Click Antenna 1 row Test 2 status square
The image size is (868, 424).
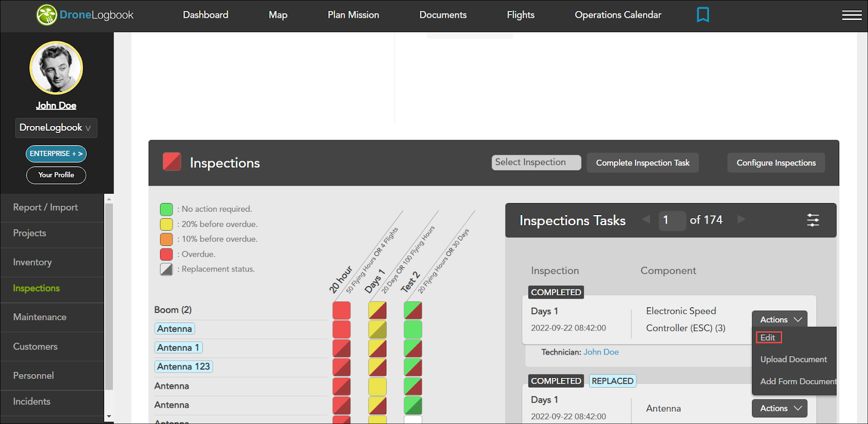pos(413,348)
